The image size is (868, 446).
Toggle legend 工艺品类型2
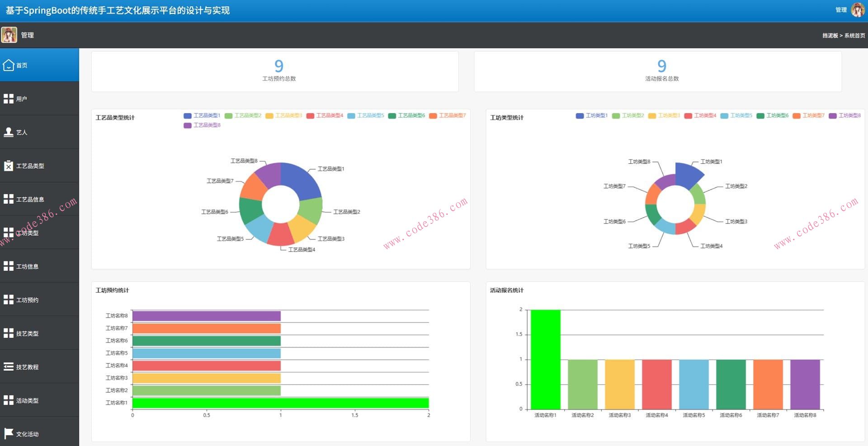point(243,116)
